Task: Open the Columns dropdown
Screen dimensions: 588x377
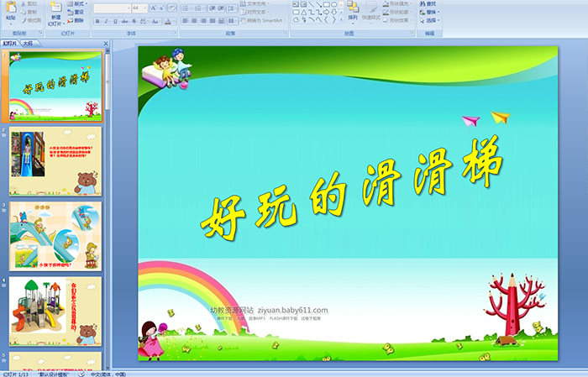Action: [x=233, y=21]
